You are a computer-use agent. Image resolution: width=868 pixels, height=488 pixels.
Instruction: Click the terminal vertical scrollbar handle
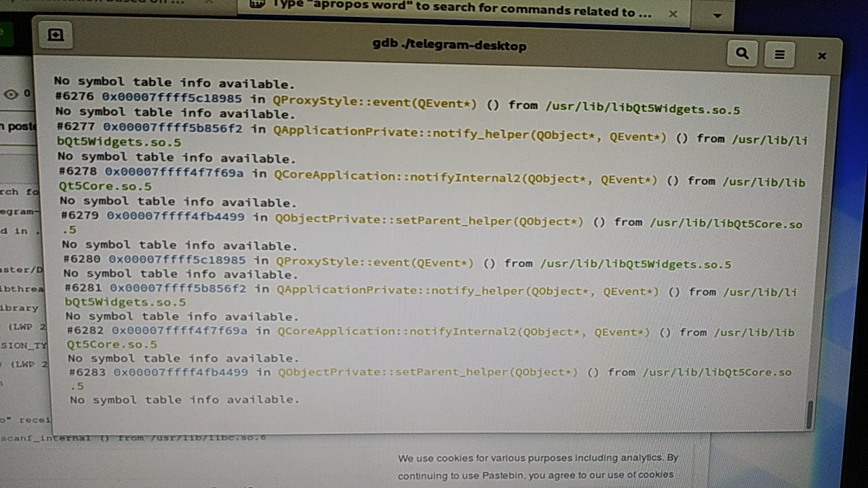(x=809, y=414)
